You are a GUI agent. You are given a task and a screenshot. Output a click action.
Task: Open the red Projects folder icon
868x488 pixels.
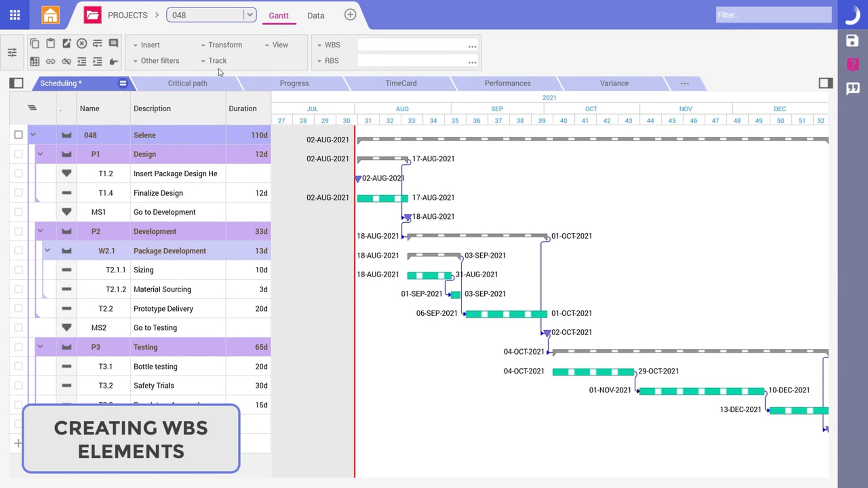93,15
